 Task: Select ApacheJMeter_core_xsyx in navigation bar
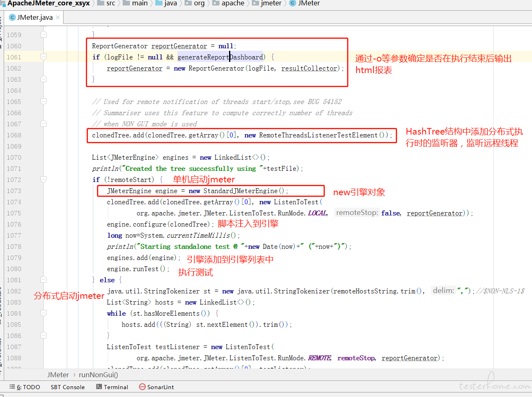(48, 3)
